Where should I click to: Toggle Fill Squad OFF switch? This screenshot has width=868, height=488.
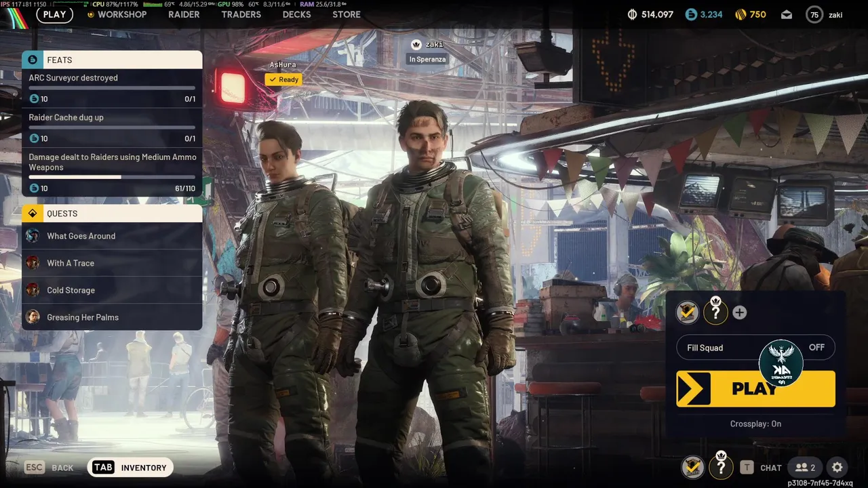[x=755, y=348]
